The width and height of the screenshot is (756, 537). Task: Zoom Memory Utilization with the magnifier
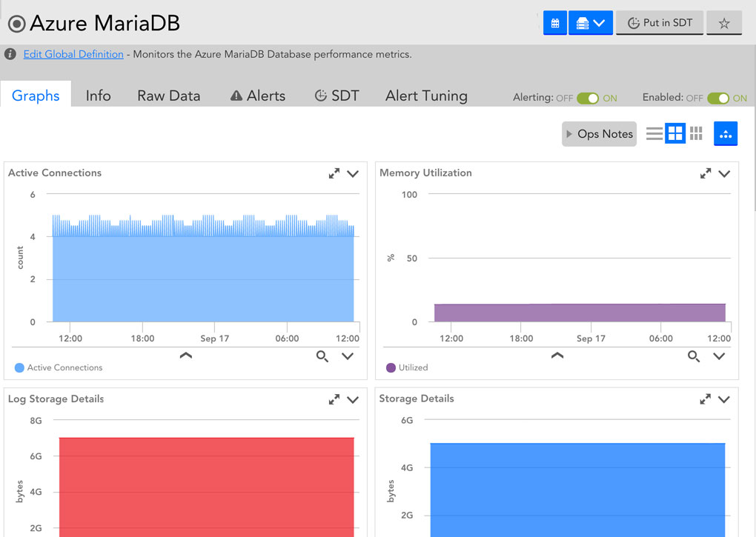coord(693,356)
